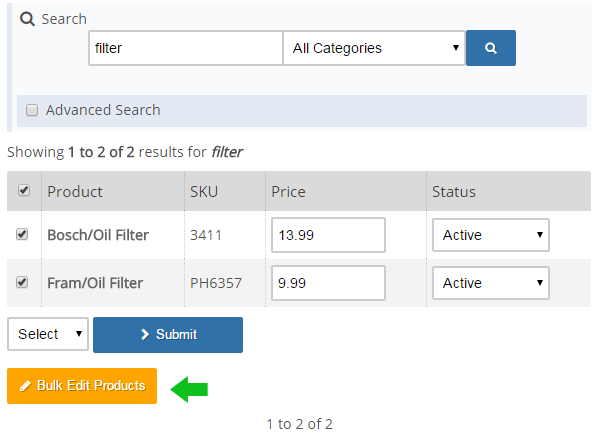The image size is (598, 435).
Task: Click the green arrow pointing to Bulk Edit
Action: click(x=189, y=389)
